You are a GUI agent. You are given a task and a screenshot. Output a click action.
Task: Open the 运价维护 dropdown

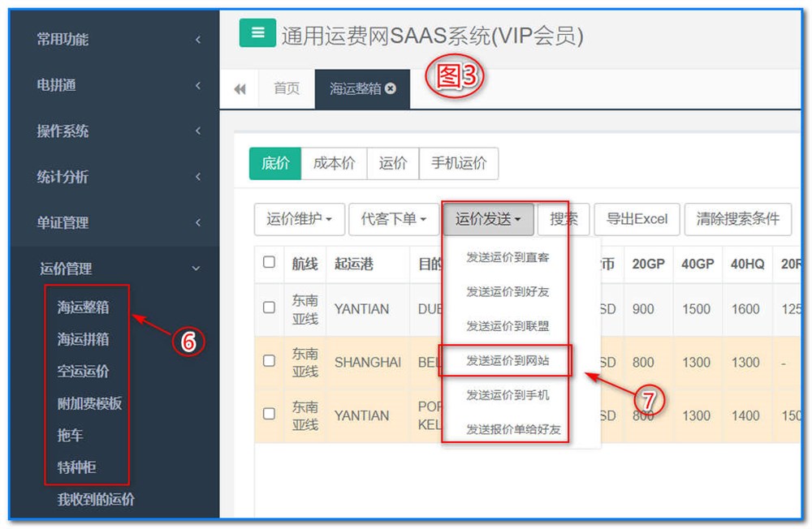(300, 219)
